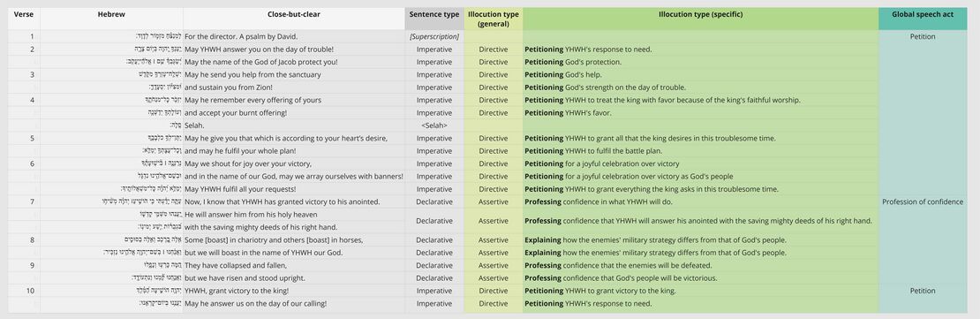Select "Now, I know that YHWH has granted victory to his anointed."
Image resolution: width=980 pixels, height=319 pixels.
[x=283, y=202]
